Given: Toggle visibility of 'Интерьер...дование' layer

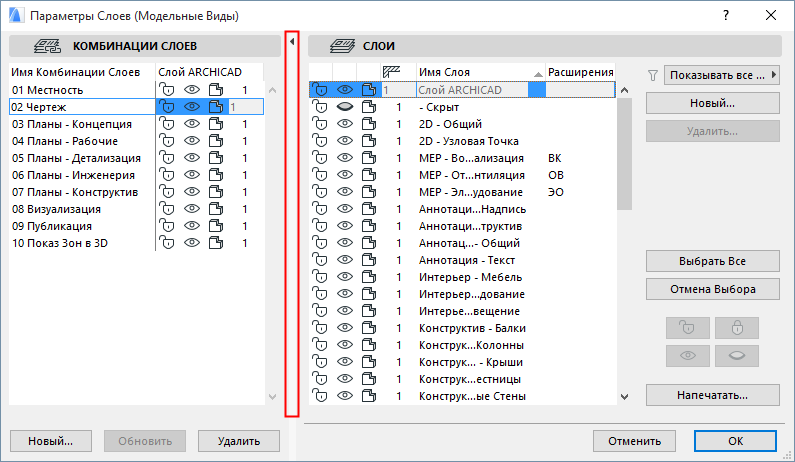Looking at the screenshot, I should (345, 294).
